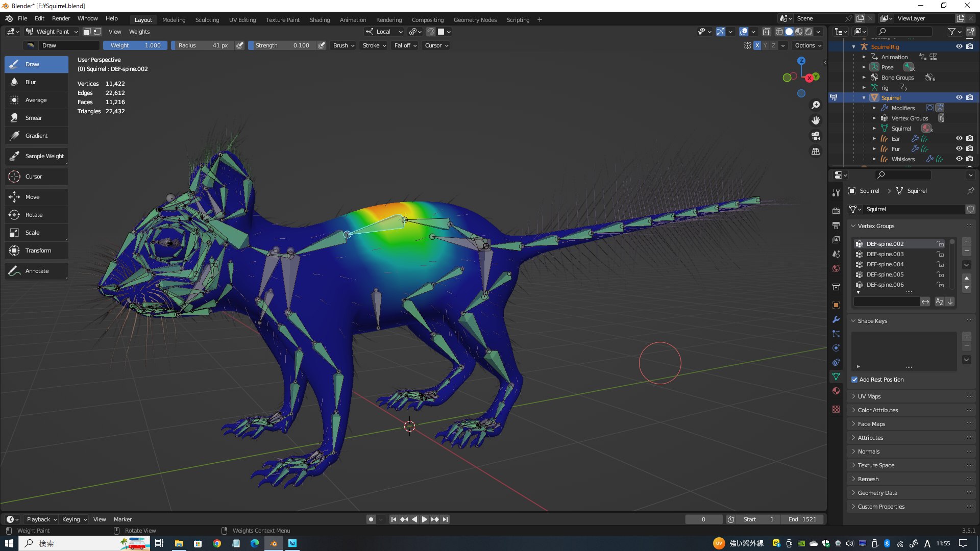Hide the Whiskers particle system eye
The height and width of the screenshot is (551, 980).
(959, 159)
